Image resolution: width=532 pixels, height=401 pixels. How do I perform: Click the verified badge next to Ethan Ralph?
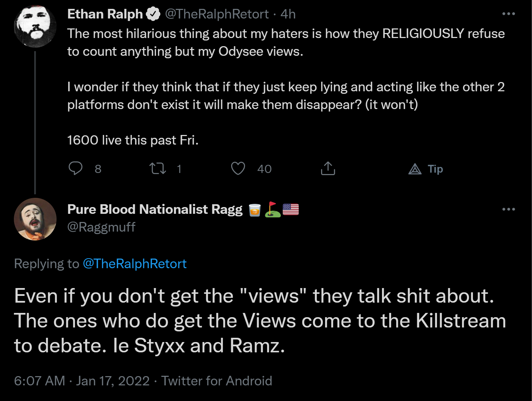click(153, 14)
